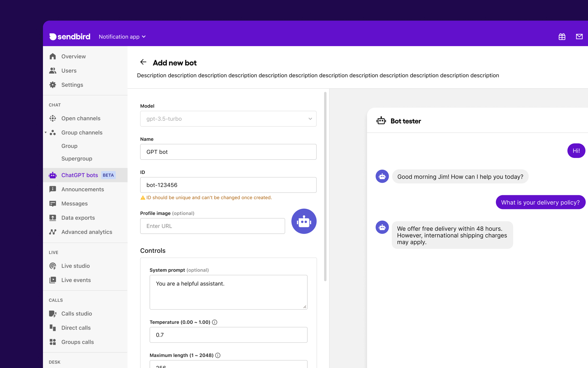
Task: Click the Temperature field showing 0.7
Action: tap(228, 335)
